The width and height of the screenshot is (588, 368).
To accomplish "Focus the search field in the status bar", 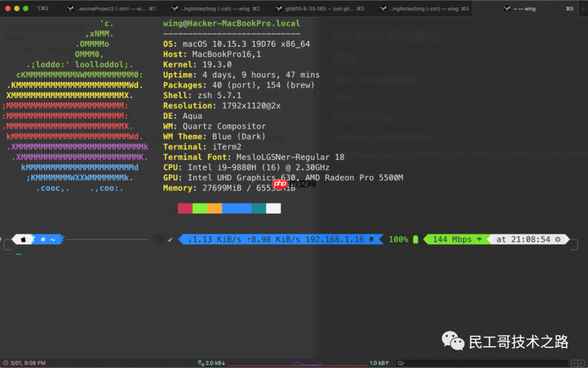I will tap(482, 363).
